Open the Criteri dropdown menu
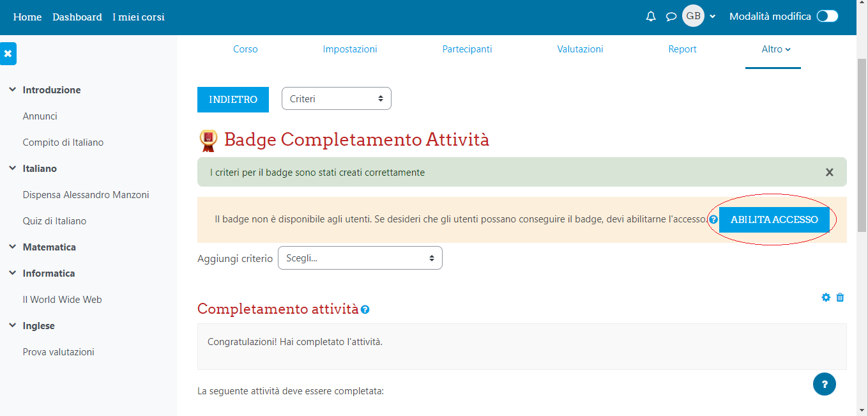 336,99
